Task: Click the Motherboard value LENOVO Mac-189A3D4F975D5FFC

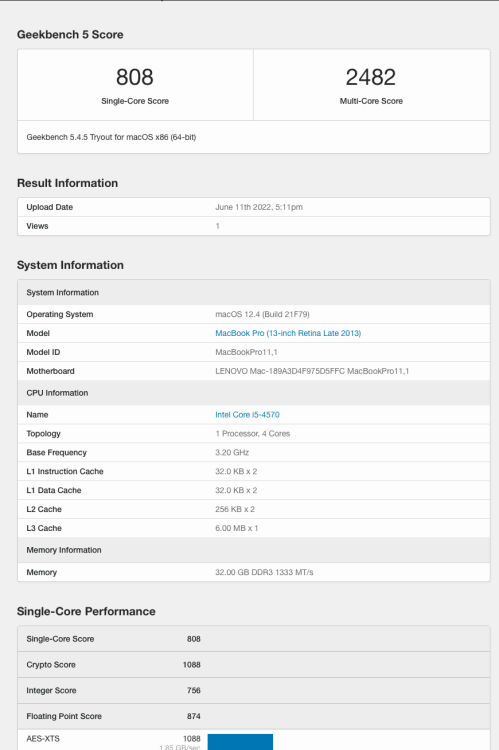Action: coord(312,371)
